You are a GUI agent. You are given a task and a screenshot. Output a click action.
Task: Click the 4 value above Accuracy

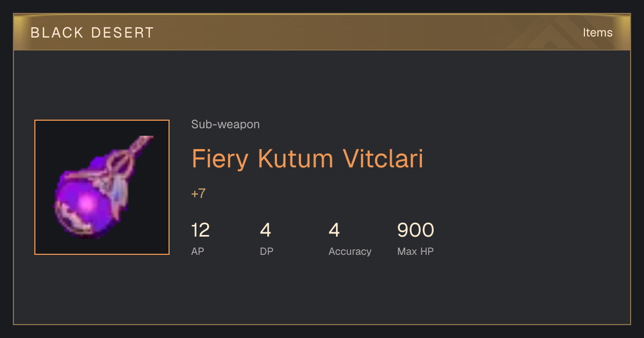pyautogui.click(x=334, y=230)
